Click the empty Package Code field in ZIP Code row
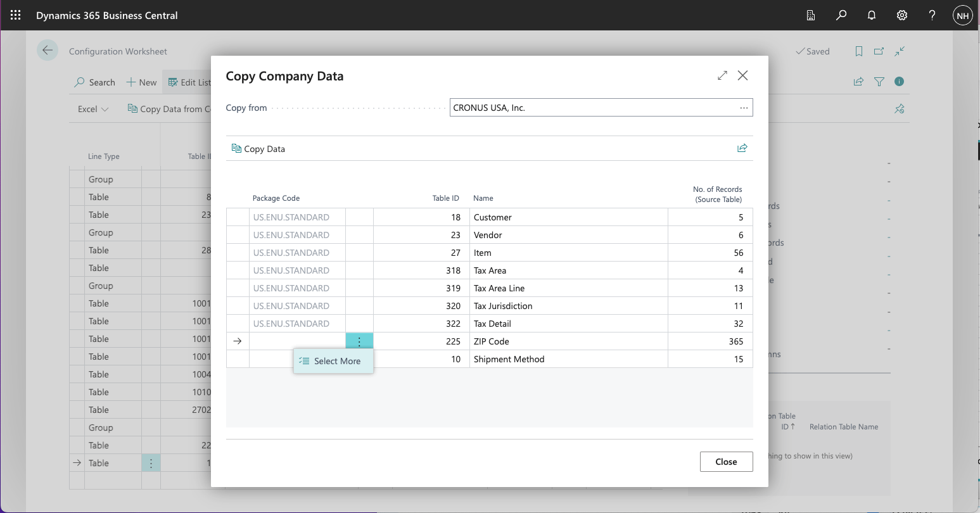Viewport: 980px width, 513px height. (x=297, y=341)
